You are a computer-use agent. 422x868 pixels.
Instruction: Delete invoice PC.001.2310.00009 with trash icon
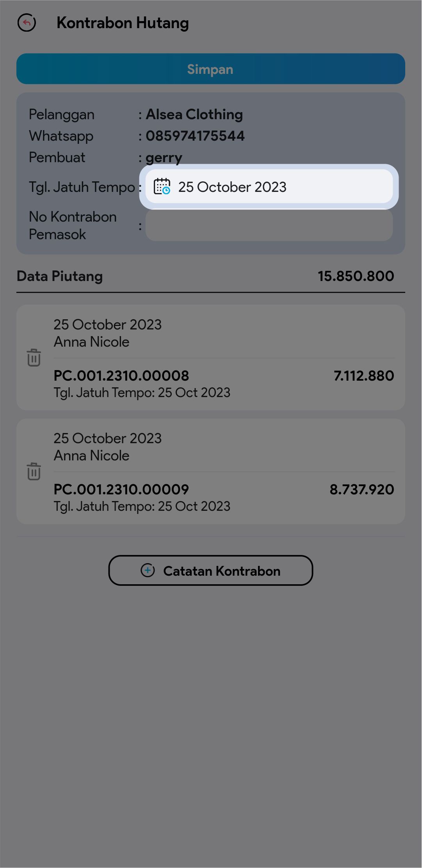point(34,471)
